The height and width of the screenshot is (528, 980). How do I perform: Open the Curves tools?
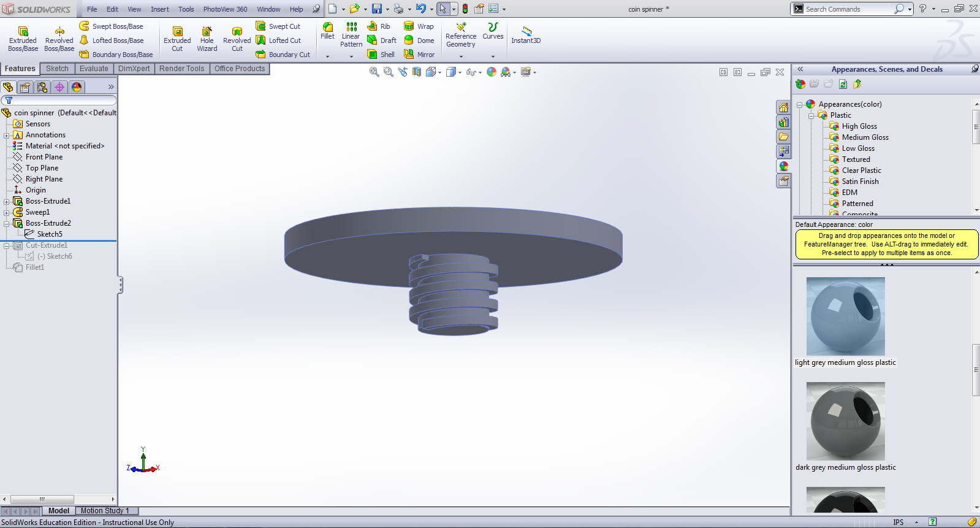click(x=493, y=31)
